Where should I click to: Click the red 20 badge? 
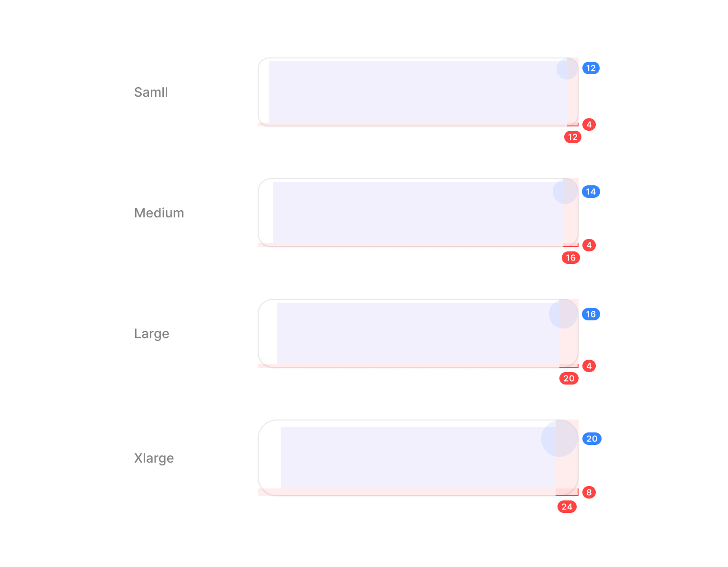pos(569,379)
